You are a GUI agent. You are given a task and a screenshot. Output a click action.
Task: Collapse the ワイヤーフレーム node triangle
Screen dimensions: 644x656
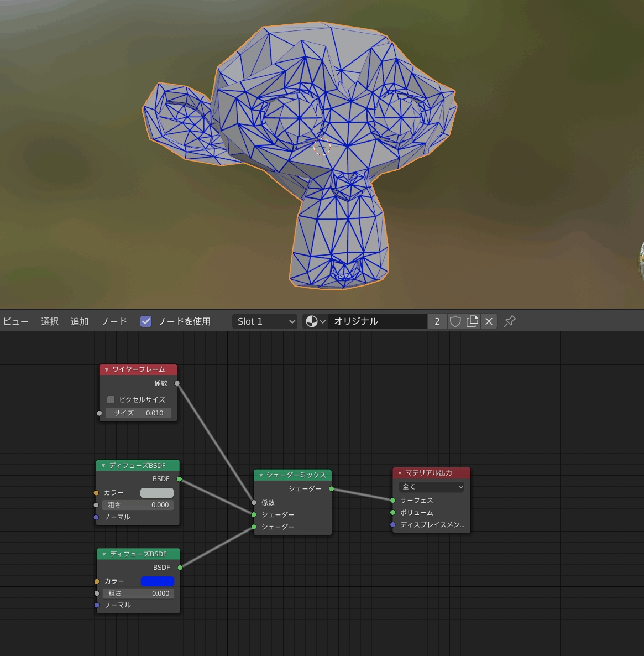click(107, 370)
